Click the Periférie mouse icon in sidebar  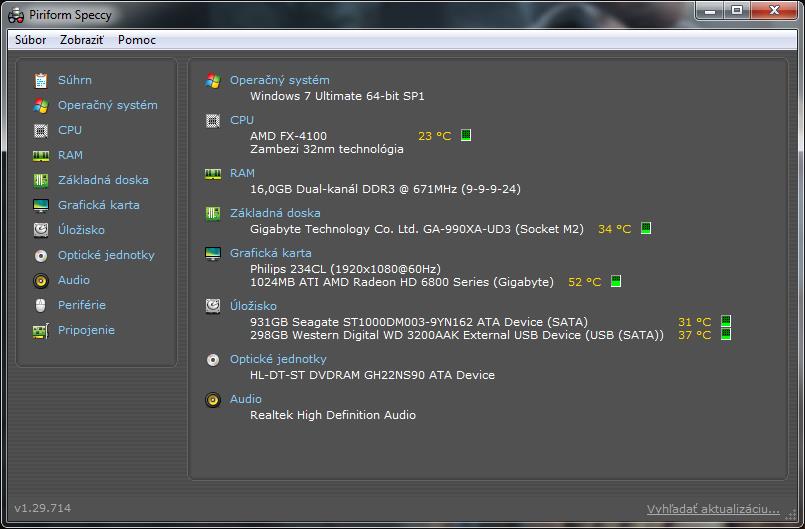pyautogui.click(x=41, y=306)
